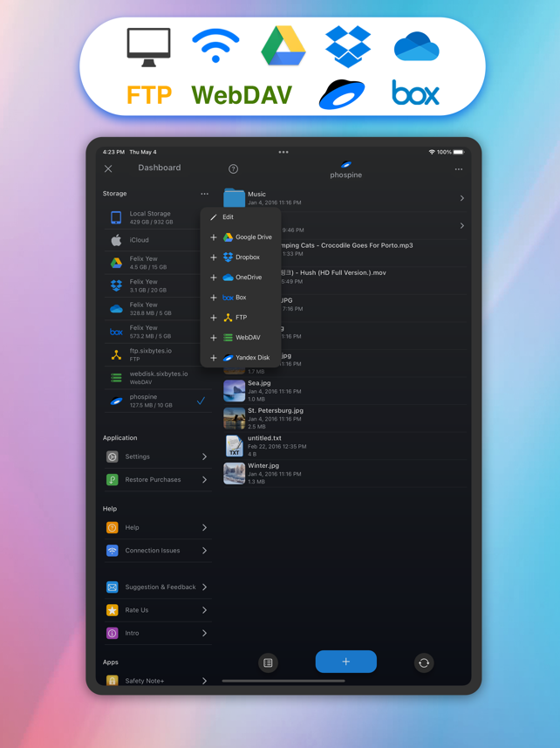Click three dots at top center of tablet
Viewport: 560px width, 748px height.
(x=283, y=152)
